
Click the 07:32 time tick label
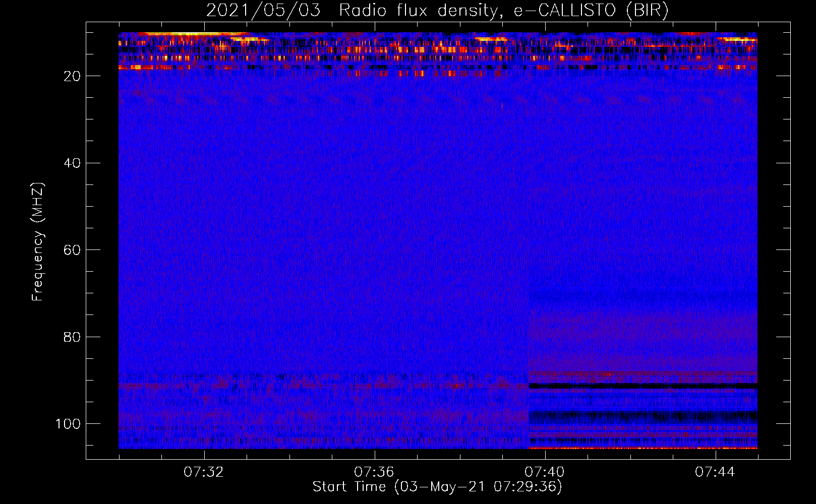(204, 472)
